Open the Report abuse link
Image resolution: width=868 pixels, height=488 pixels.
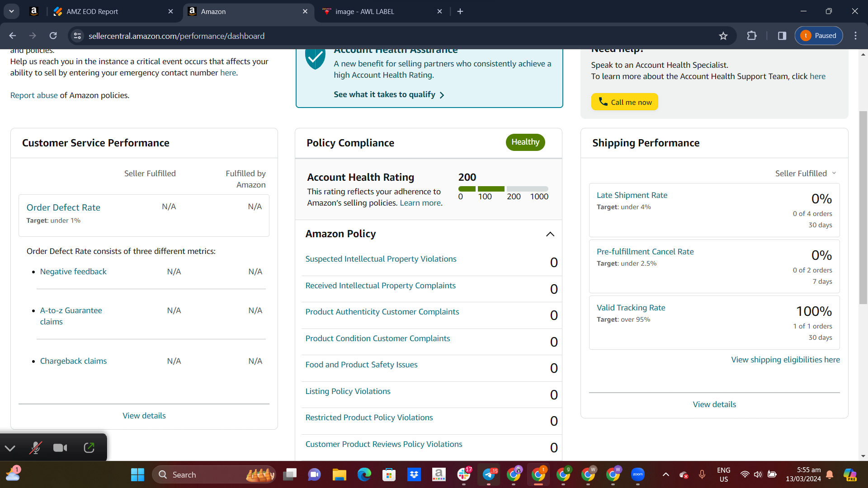click(34, 95)
